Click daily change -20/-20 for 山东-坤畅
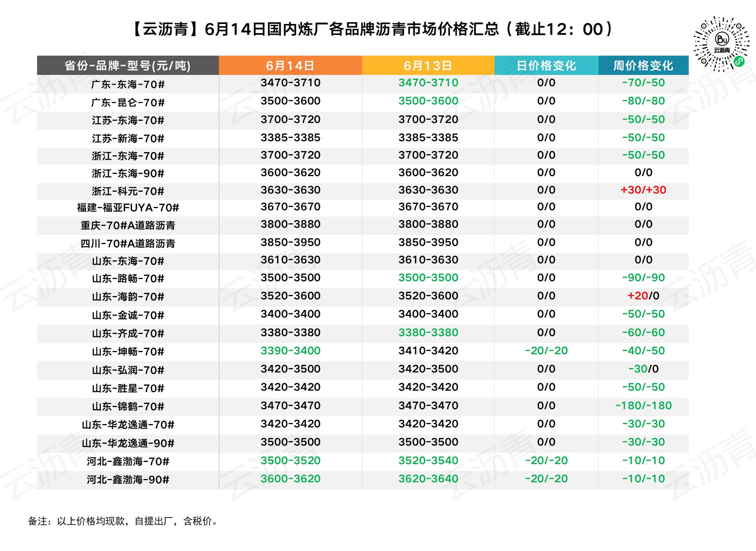This screenshot has width=756, height=551. point(546,351)
